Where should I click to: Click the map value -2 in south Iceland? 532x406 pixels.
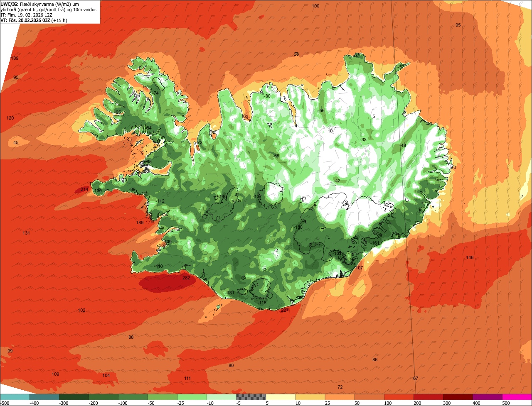[x=276, y=250]
